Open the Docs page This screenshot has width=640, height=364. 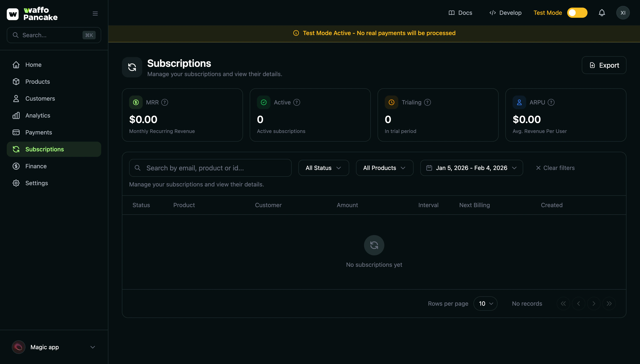point(461,12)
